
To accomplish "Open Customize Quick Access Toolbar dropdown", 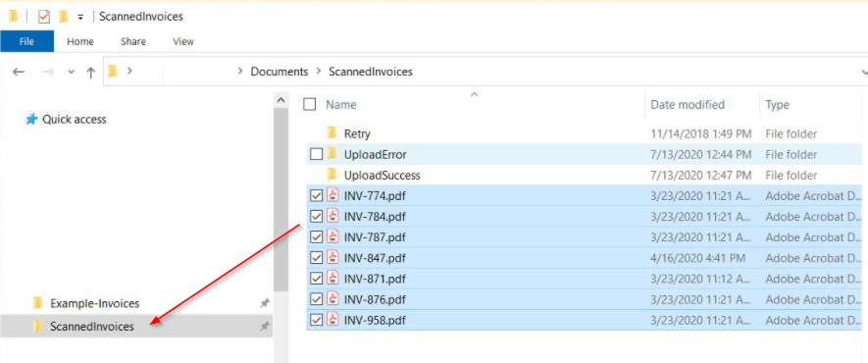I will pos(80,17).
